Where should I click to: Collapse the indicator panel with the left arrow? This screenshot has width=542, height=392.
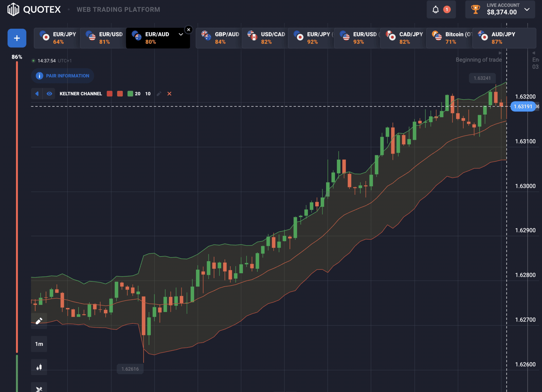(37, 94)
